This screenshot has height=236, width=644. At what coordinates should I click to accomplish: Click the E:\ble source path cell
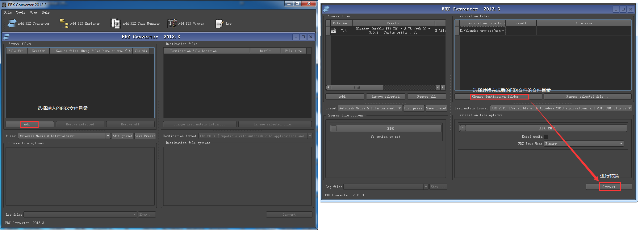click(x=440, y=31)
